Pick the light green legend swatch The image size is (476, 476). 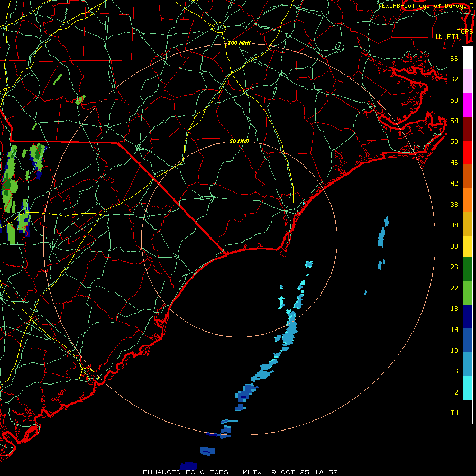click(467, 293)
